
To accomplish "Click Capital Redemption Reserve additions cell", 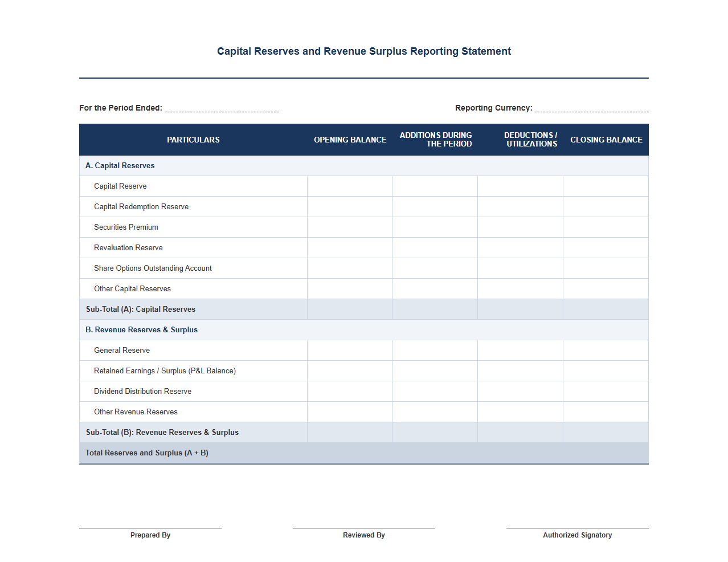I will [x=435, y=207].
